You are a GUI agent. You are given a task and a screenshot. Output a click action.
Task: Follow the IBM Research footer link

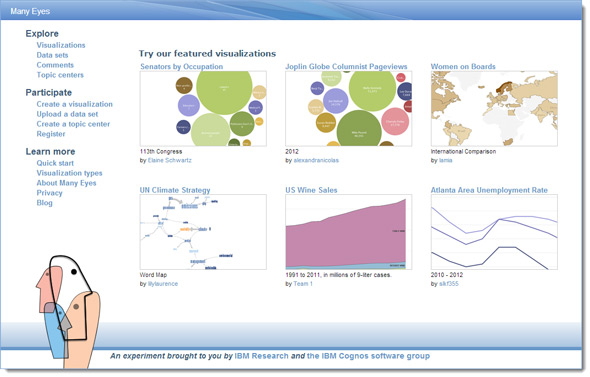pos(262,356)
